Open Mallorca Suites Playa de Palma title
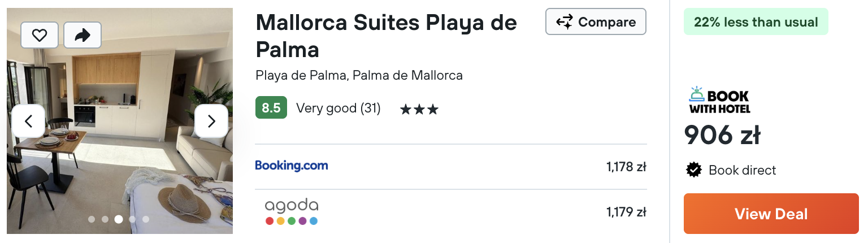The width and height of the screenshot is (868, 243). click(x=386, y=36)
